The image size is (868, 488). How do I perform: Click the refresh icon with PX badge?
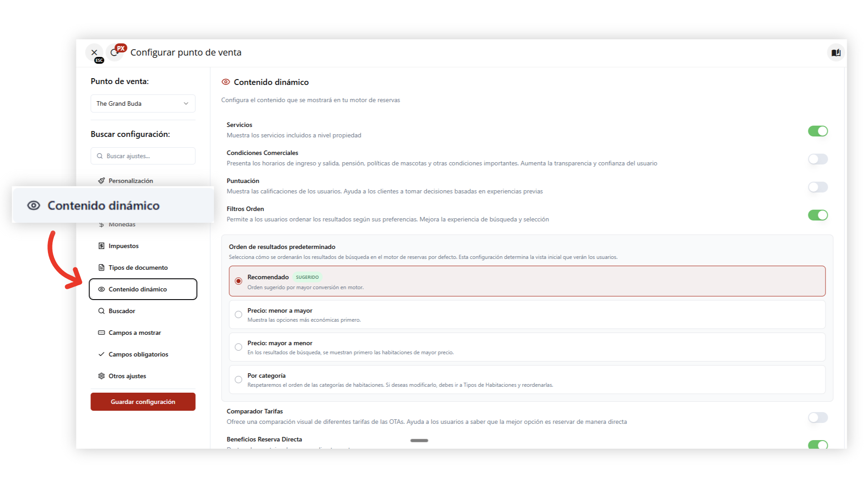pos(114,53)
